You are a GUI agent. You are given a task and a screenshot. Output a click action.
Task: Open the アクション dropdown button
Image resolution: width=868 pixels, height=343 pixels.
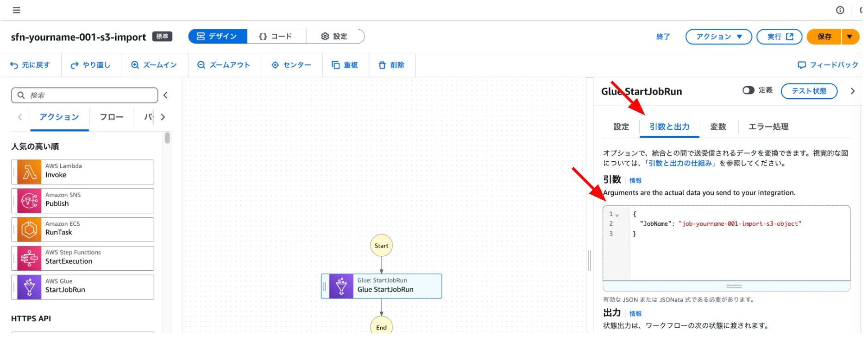point(718,37)
